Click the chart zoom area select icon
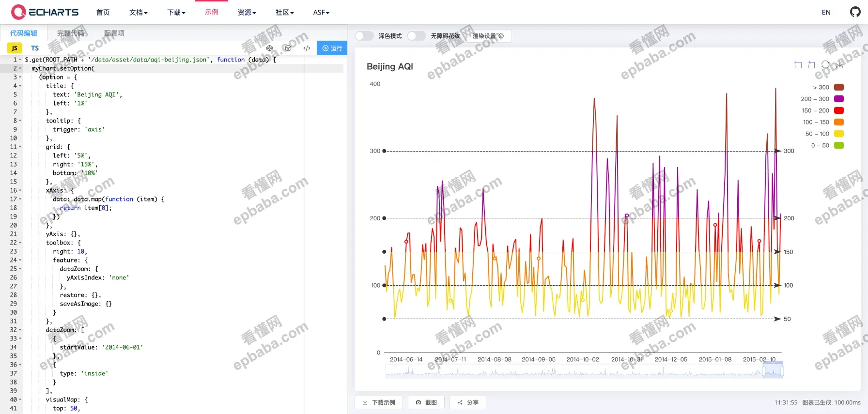 click(798, 65)
